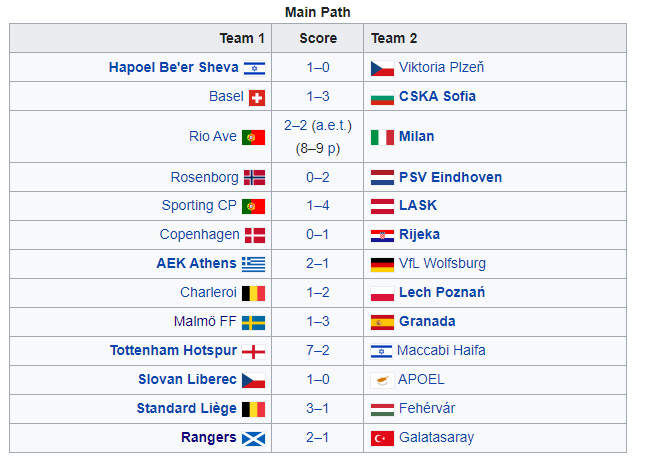The height and width of the screenshot is (465, 652).
Task: Open the 7–2 score match details
Action: click(318, 350)
